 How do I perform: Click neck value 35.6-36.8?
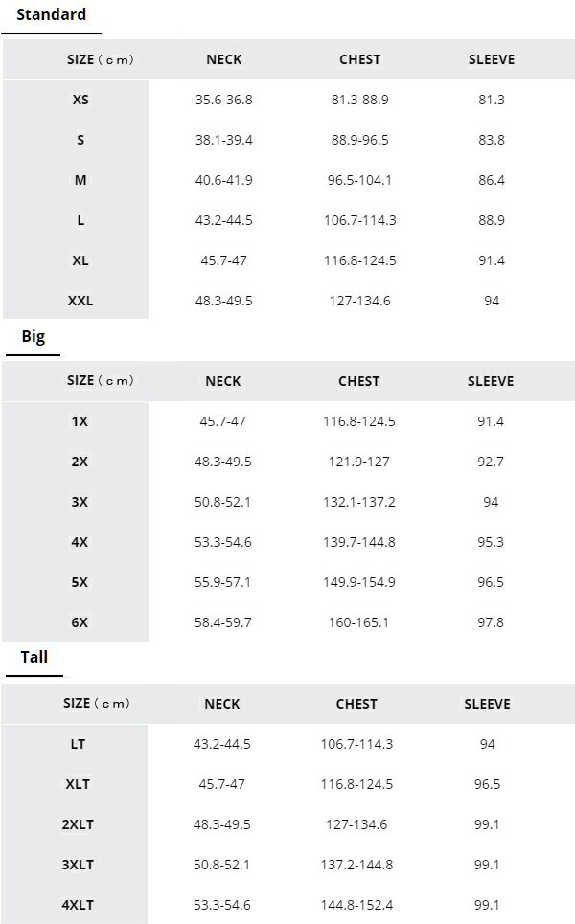click(224, 100)
